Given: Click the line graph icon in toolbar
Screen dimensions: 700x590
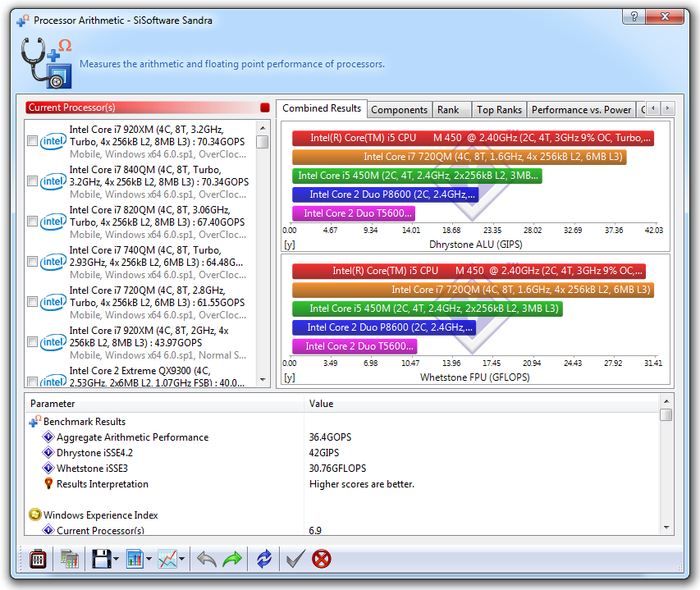Looking at the screenshot, I should [167, 559].
